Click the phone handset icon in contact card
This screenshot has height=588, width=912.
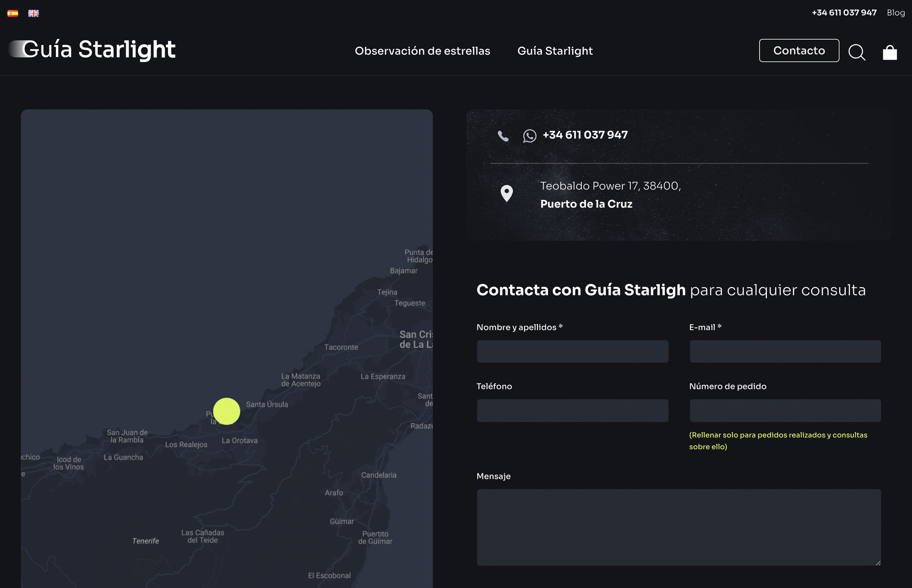[503, 136]
